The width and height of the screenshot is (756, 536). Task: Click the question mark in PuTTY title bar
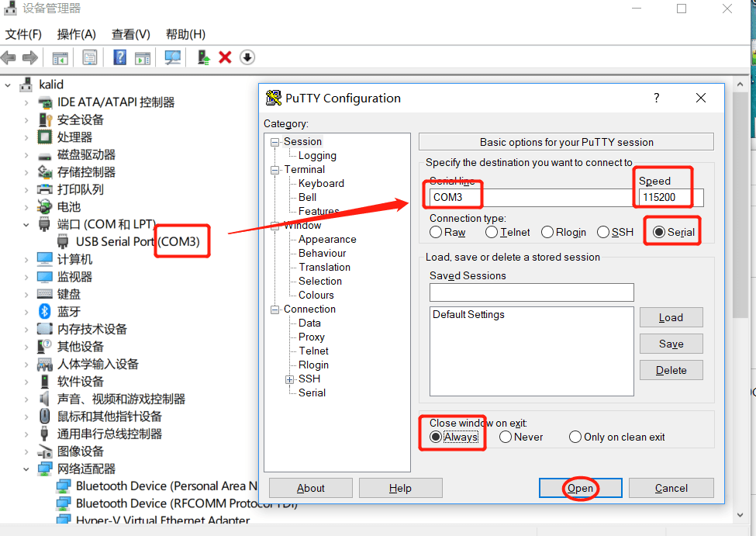pyautogui.click(x=656, y=98)
